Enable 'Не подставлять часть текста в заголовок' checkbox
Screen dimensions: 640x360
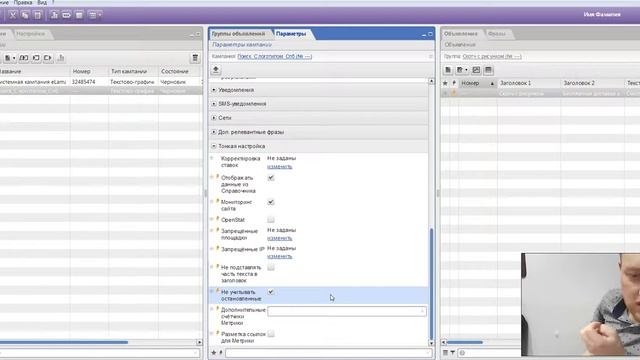(x=271, y=267)
